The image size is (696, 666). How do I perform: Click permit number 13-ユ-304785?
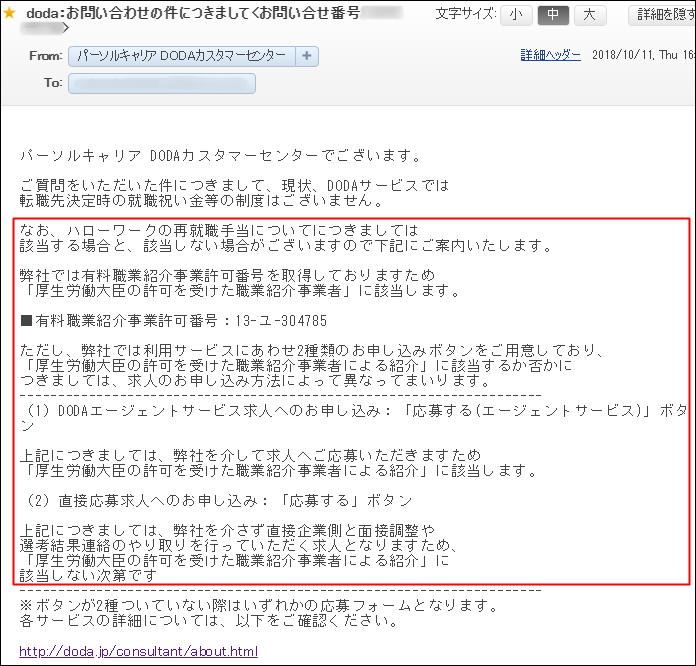coord(281,321)
